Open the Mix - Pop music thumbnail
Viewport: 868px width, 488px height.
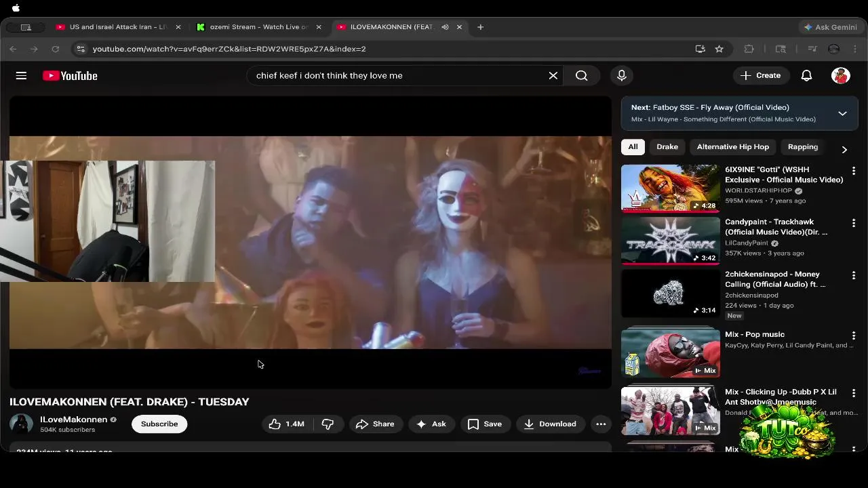point(671,352)
